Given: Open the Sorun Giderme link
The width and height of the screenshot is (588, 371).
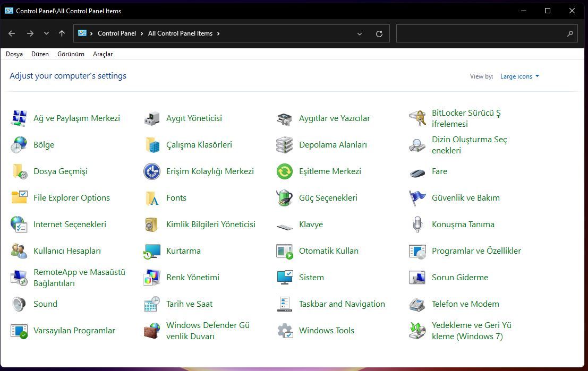Looking at the screenshot, I should pos(460,278).
